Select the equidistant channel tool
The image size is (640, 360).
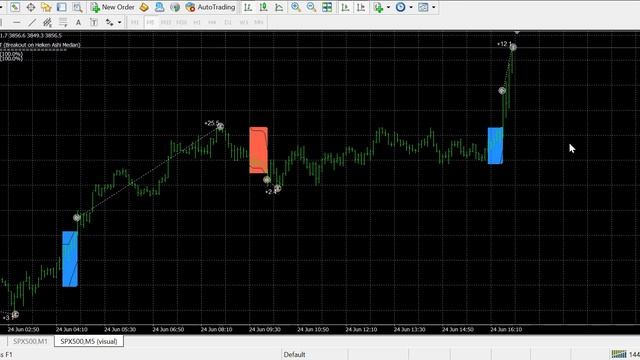(x=47, y=22)
